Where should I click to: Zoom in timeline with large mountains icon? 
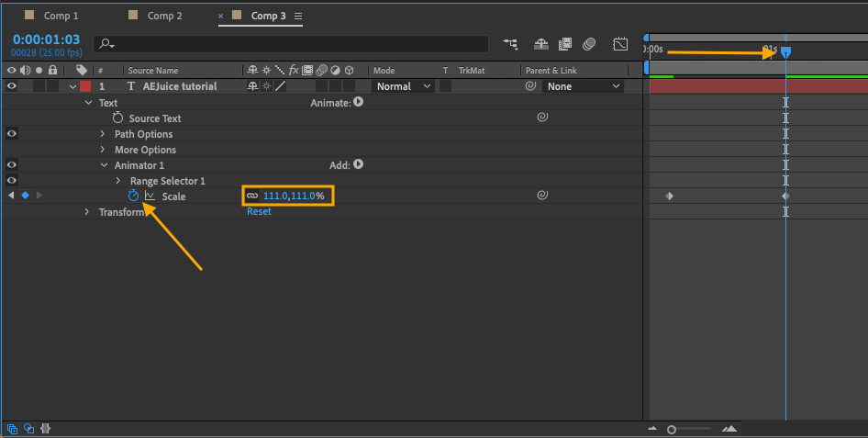[729, 429]
